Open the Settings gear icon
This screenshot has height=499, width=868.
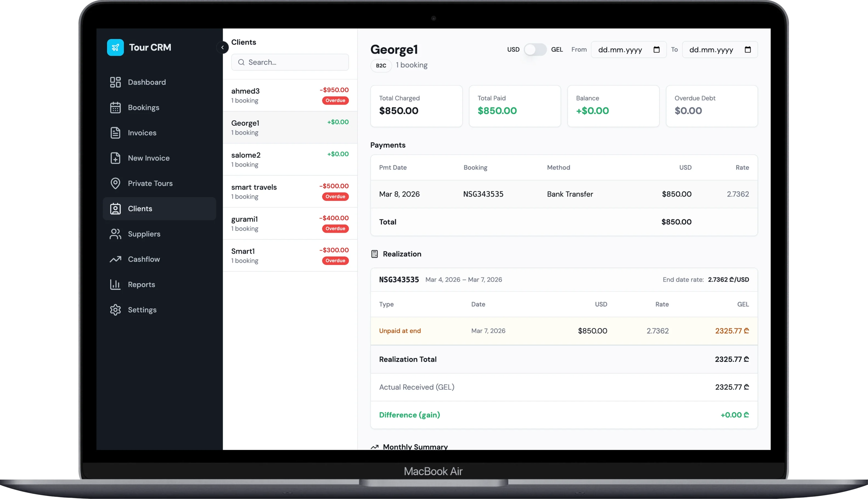tap(115, 310)
